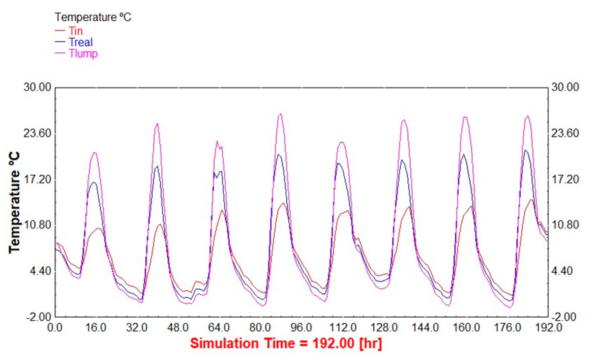
Task: Click the magenta Tlump legend line swatch
Action: click(60, 53)
